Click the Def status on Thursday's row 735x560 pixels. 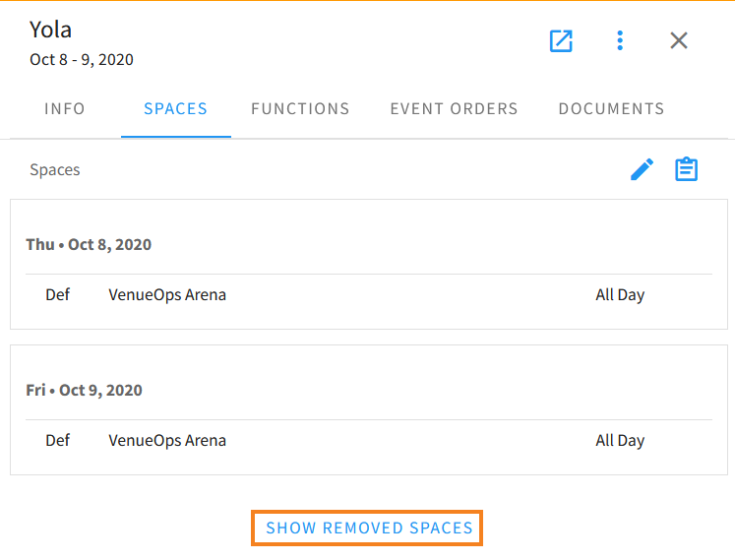[58, 294]
